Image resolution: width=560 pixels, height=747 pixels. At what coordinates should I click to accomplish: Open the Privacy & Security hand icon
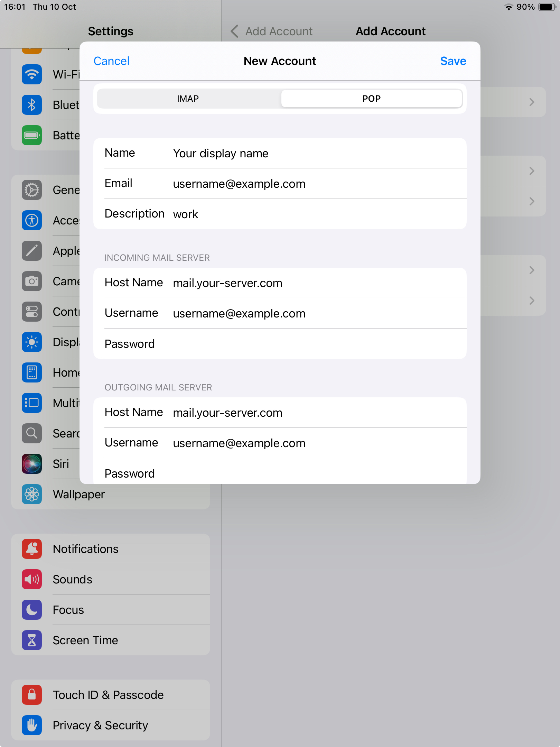click(32, 725)
